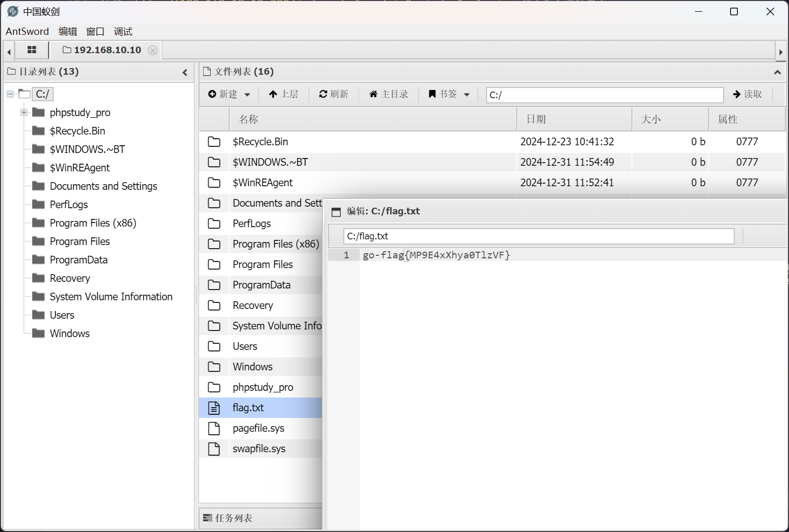789x532 pixels.
Task: Select Users folder in directory tree
Action: coord(62,315)
